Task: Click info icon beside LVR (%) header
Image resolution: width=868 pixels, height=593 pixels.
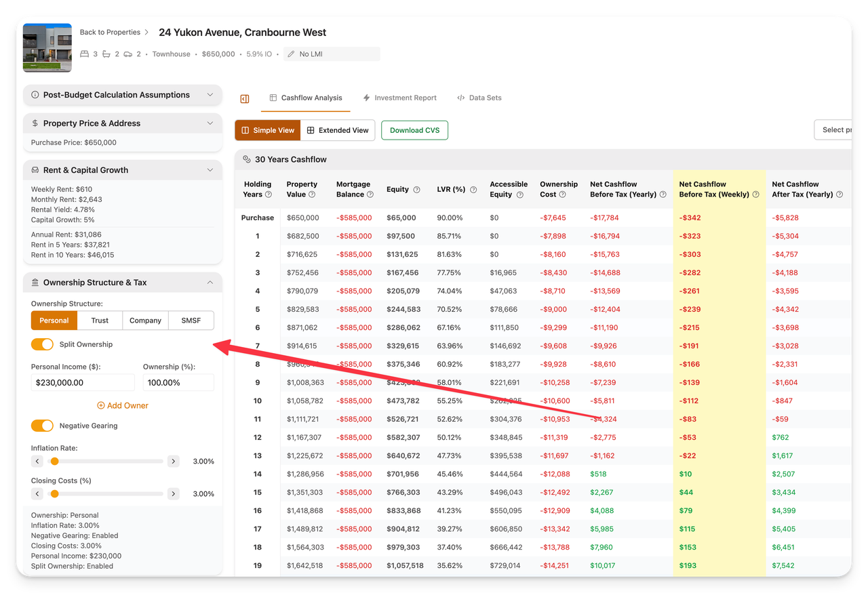Action: tap(473, 190)
